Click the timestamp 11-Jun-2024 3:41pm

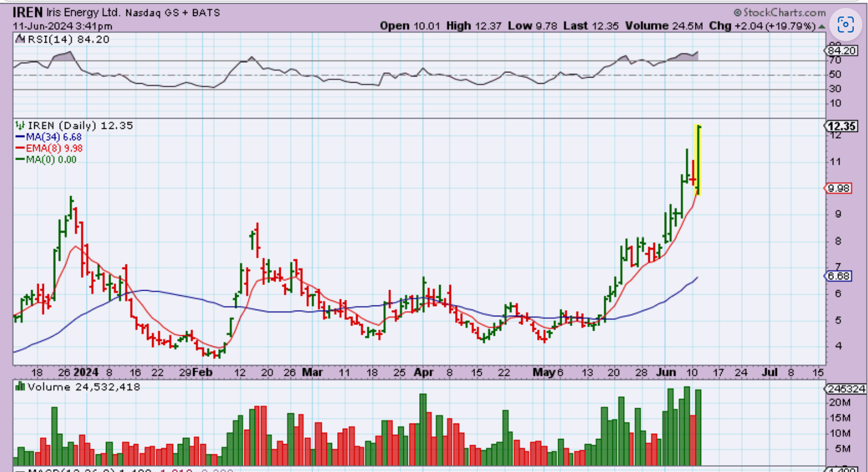pyautogui.click(x=63, y=26)
